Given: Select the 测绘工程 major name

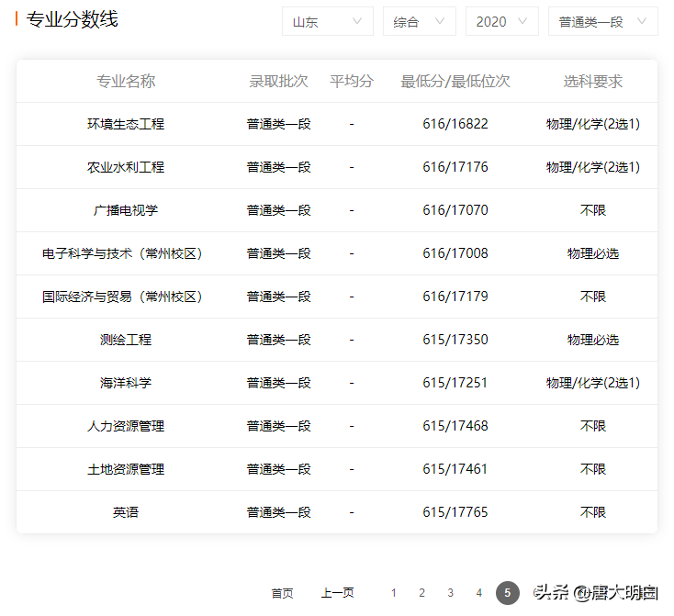Looking at the screenshot, I should tap(126, 340).
